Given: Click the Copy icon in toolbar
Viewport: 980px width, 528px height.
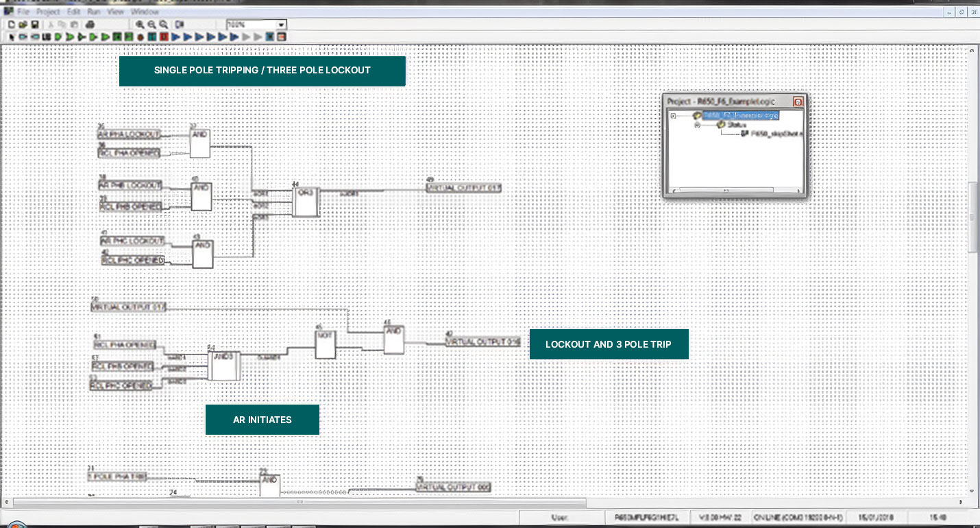Looking at the screenshot, I should [62, 25].
